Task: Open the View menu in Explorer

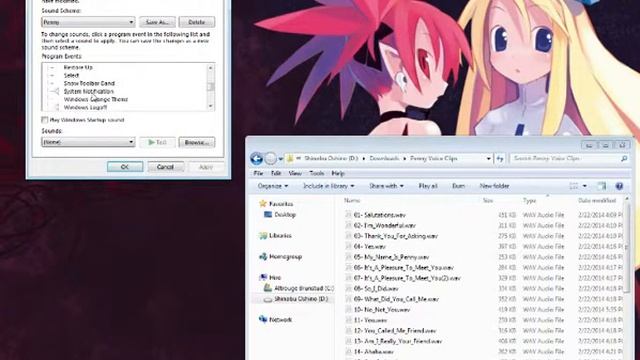Action: pyautogui.click(x=295, y=173)
